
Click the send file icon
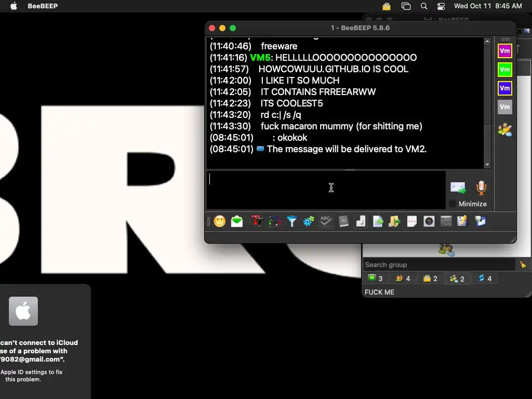(378, 221)
